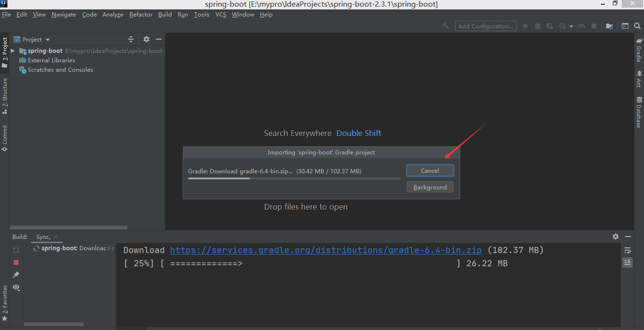
Task: Open the profiler dropdown arrow in toolbar
Action: pyautogui.click(x=570, y=26)
